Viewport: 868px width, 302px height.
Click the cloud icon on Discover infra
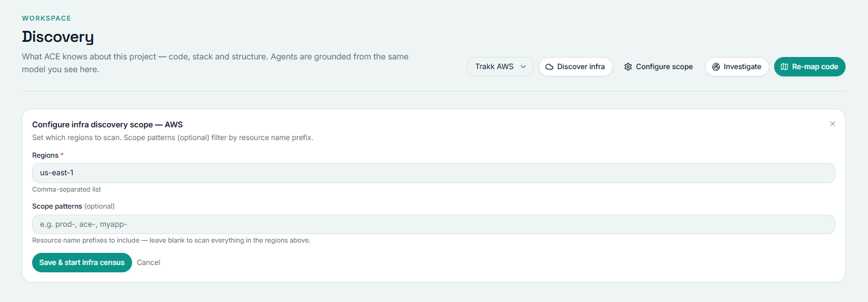[549, 67]
